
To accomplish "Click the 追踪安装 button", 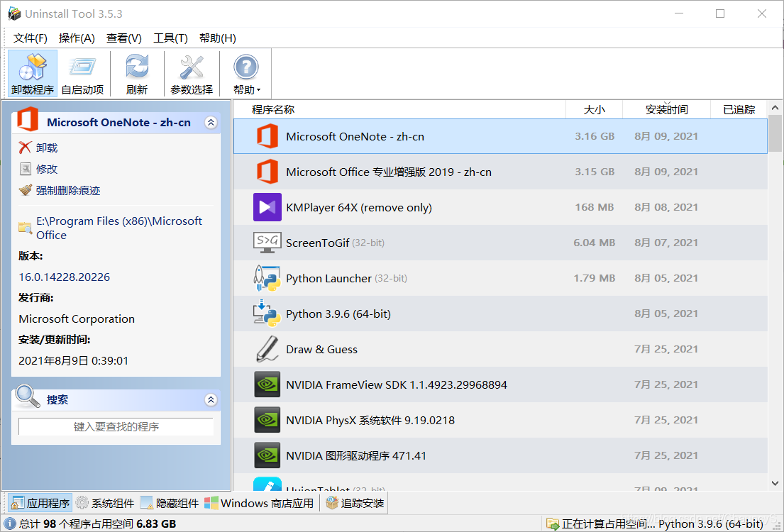I will tap(355, 503).
